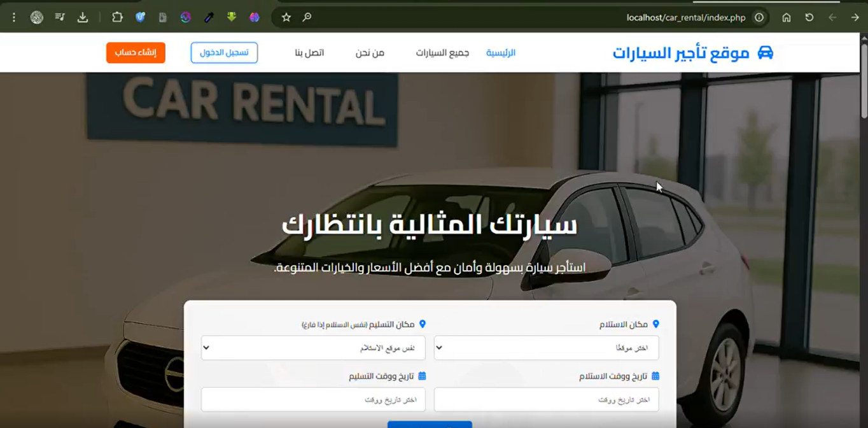Reload the current page

[x=809, y=18]
